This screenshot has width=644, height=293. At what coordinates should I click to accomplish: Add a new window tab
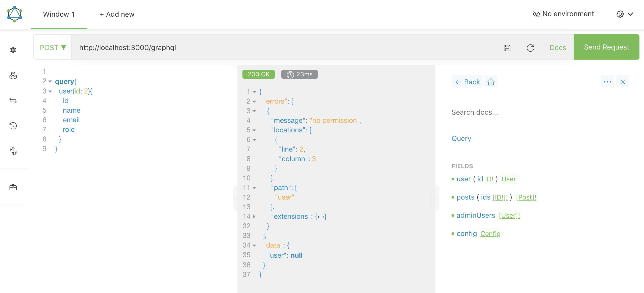coord(117,14)
